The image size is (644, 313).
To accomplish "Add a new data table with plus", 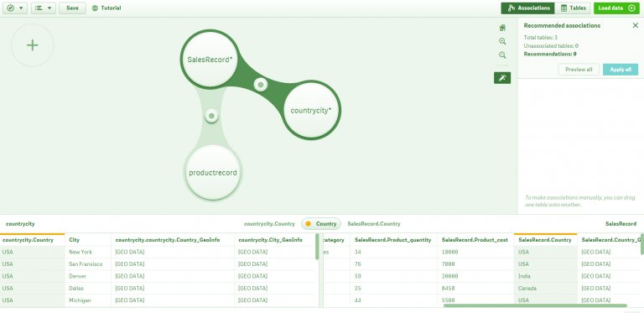I will [33, 45].
